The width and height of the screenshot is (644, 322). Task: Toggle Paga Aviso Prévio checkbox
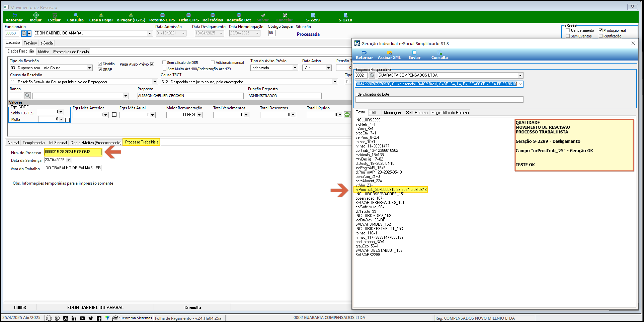(152, 64)
